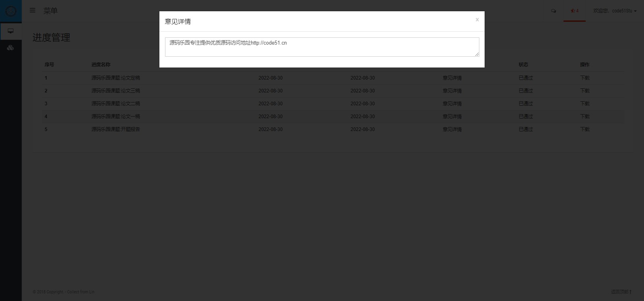Open the cubes sidebar icon
The image size is (644, 301).
click(x=10, y=48)
